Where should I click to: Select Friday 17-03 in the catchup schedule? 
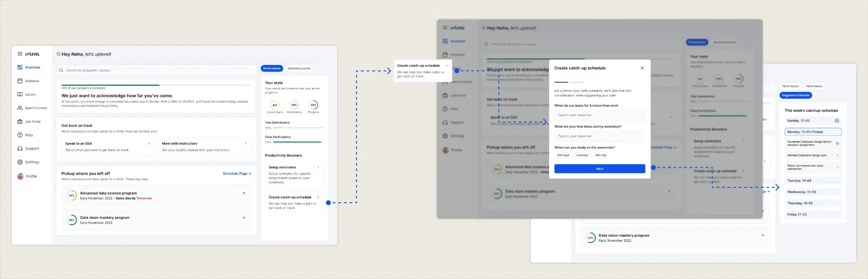[x=813, y=214]
